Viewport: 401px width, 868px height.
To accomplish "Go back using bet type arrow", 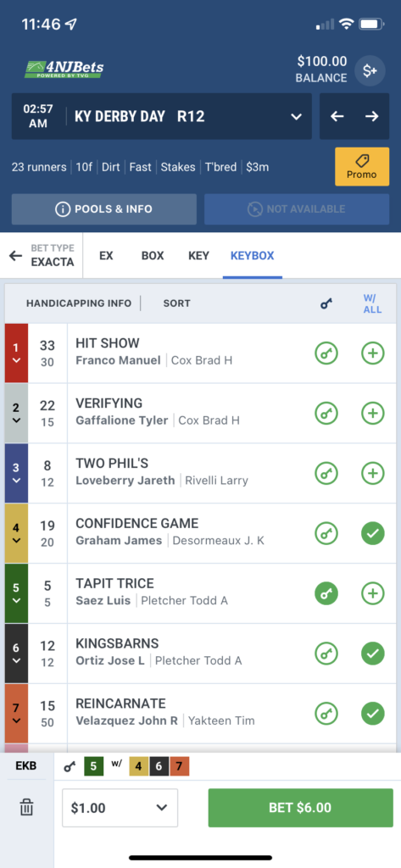I will click(16, 255).
